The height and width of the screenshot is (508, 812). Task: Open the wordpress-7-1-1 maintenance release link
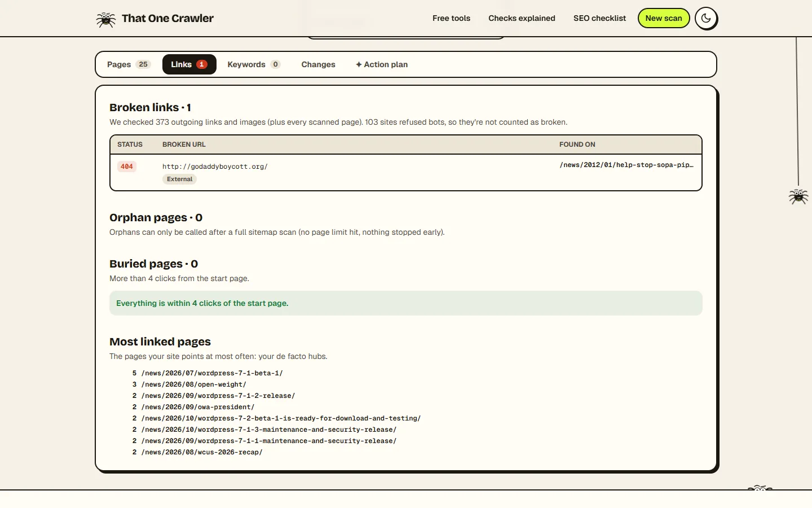tap(269, 441)
